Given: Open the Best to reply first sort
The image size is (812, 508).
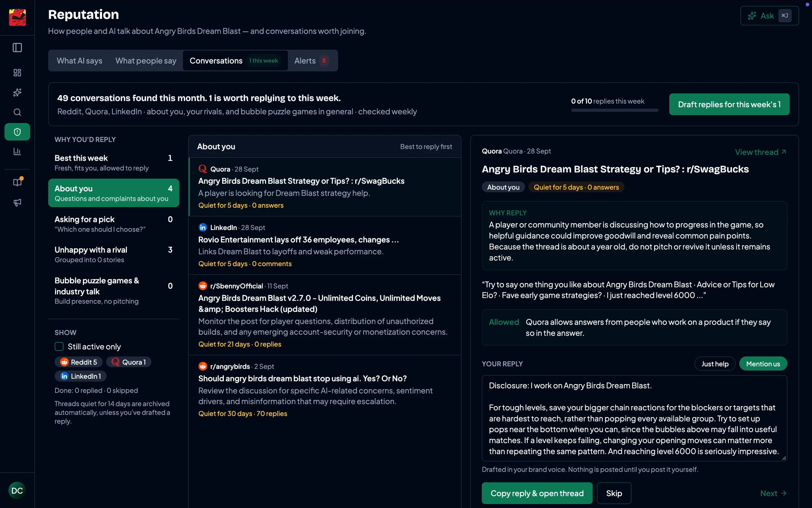Looking at the screenshot, I should pos(426,146).
